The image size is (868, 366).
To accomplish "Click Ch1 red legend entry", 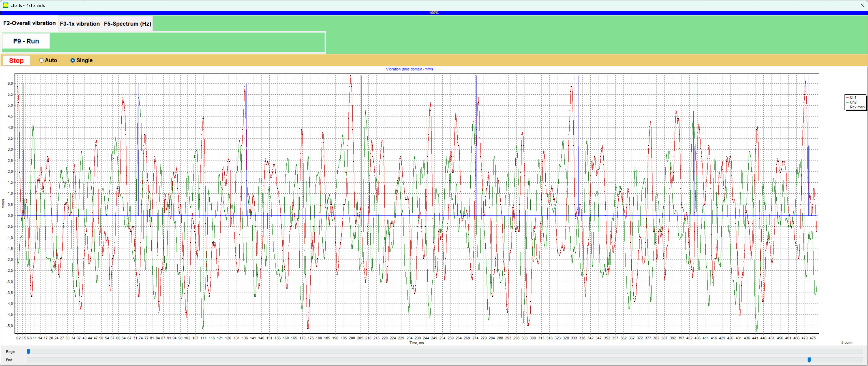I will (x=853, y=97).
